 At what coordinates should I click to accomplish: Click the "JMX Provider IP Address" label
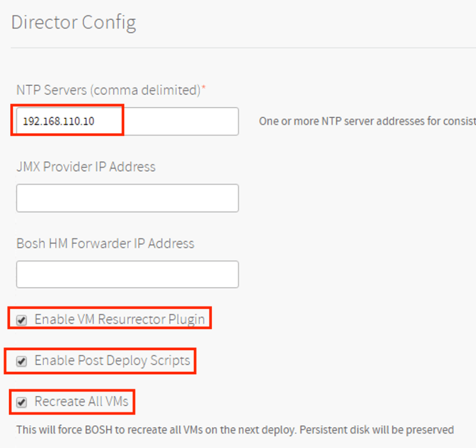pyautogui.click(x=86, y=167)
